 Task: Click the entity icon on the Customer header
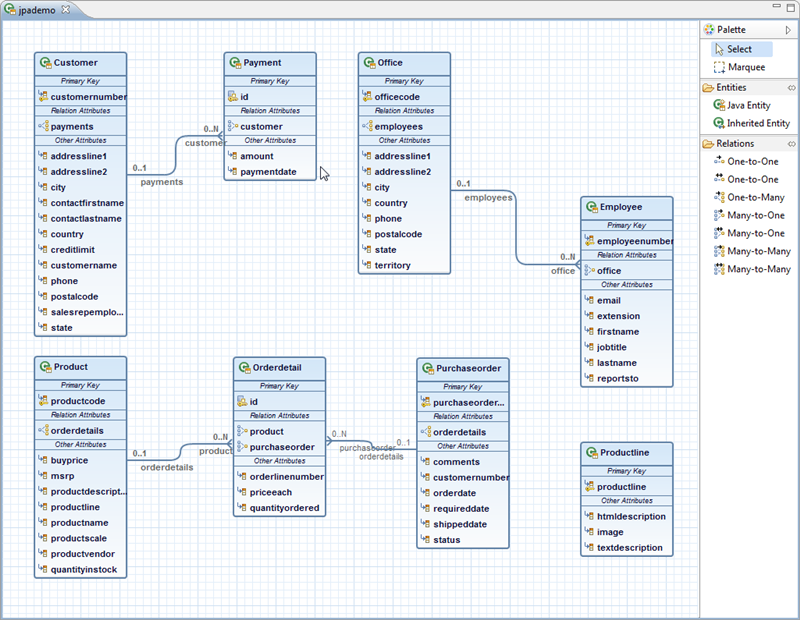43,62
